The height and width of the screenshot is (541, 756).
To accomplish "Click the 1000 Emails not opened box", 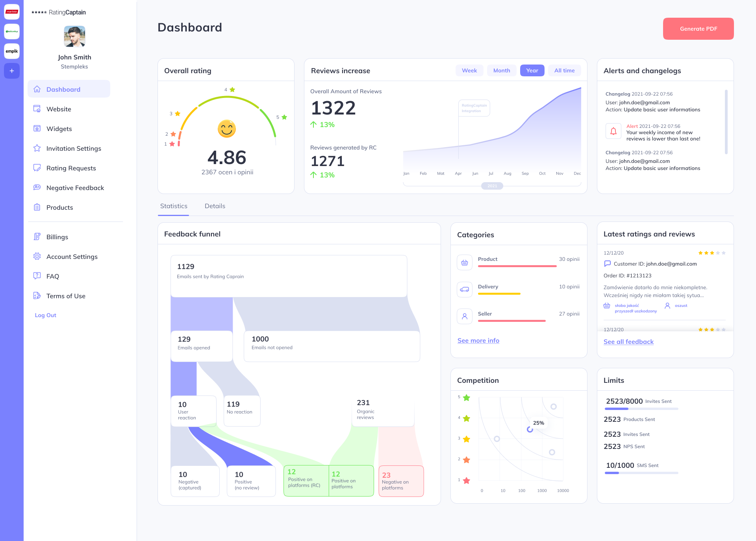I will tap(332, 346).
